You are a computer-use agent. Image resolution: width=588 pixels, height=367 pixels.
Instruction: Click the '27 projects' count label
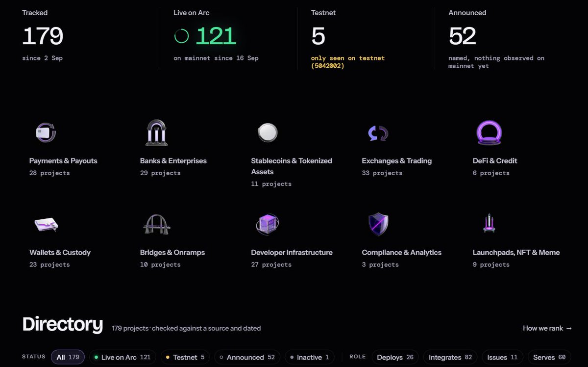pyautogui.click(x=271, y=265)
